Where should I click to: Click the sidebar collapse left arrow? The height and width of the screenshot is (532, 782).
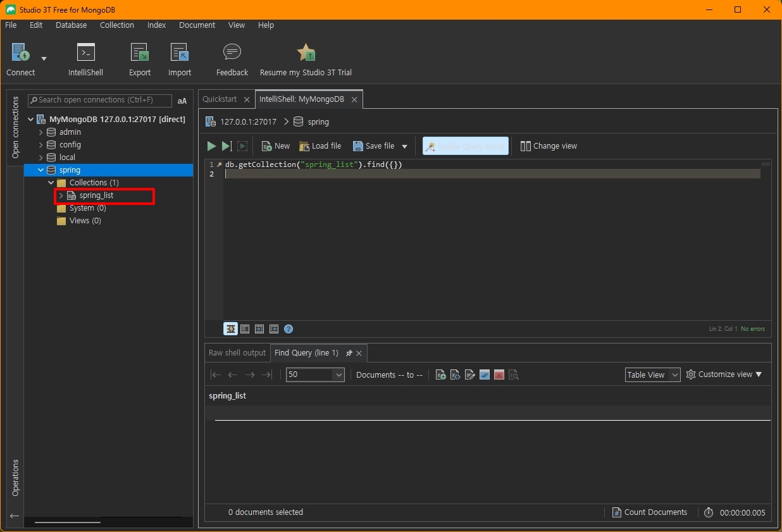click(x=15, y=516)
